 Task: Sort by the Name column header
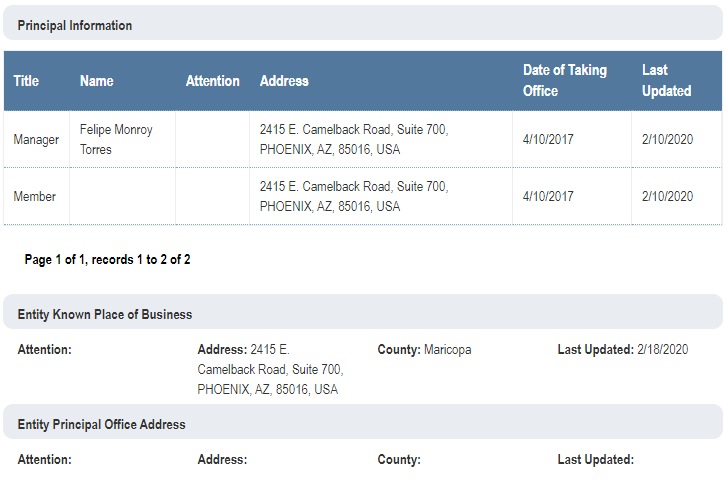(x=97, y=81)
